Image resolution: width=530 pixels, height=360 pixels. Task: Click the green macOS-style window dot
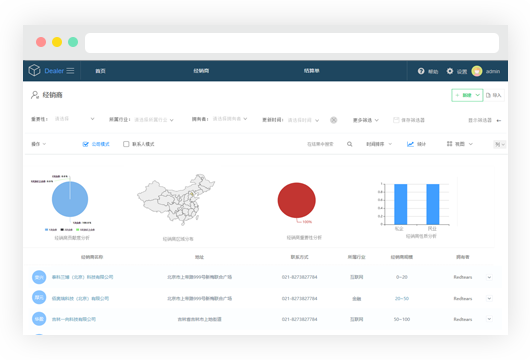(73, 42)
